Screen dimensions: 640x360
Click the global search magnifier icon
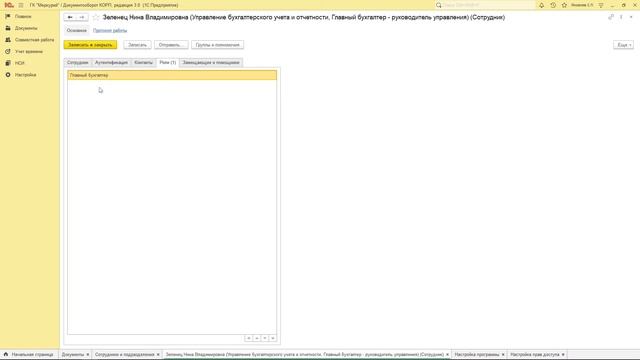(439, 5)
